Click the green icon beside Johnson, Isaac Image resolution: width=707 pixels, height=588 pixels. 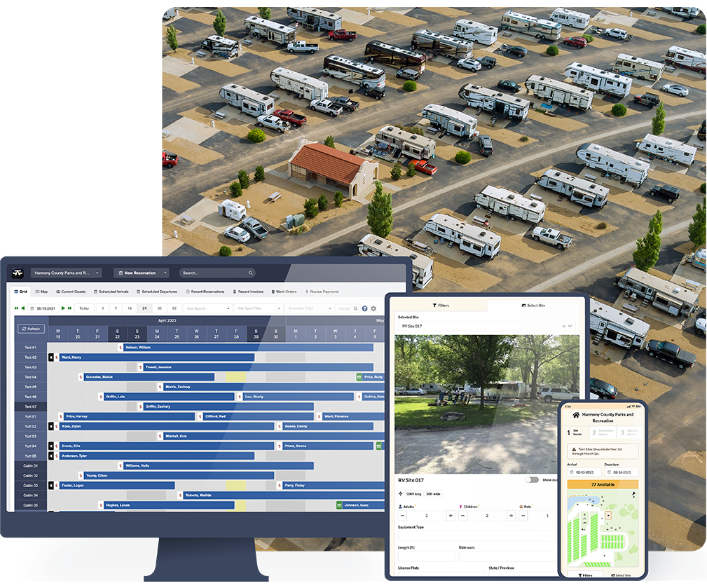click(339, 505)
